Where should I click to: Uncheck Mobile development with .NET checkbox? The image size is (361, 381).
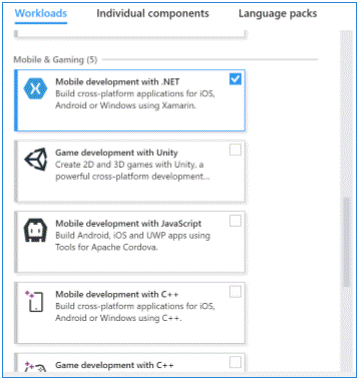[x=235, y=79]
